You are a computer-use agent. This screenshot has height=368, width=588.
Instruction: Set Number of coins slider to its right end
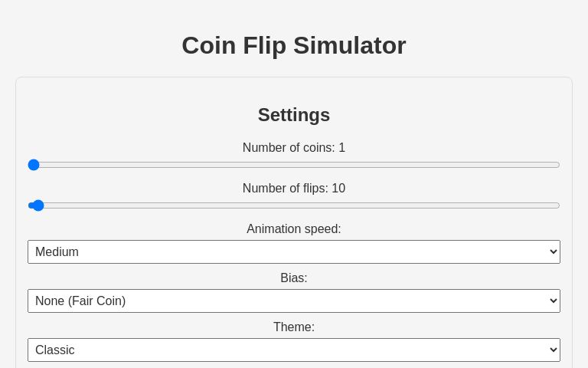click(559, 165)
